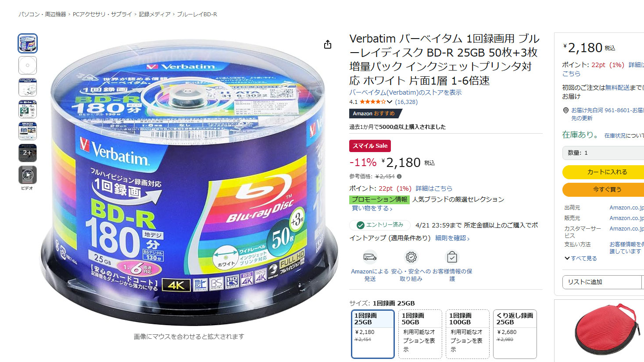Open the 数量 quantity dropdown
The width and height of the screenshot is (644, 362).
[603, 153]
